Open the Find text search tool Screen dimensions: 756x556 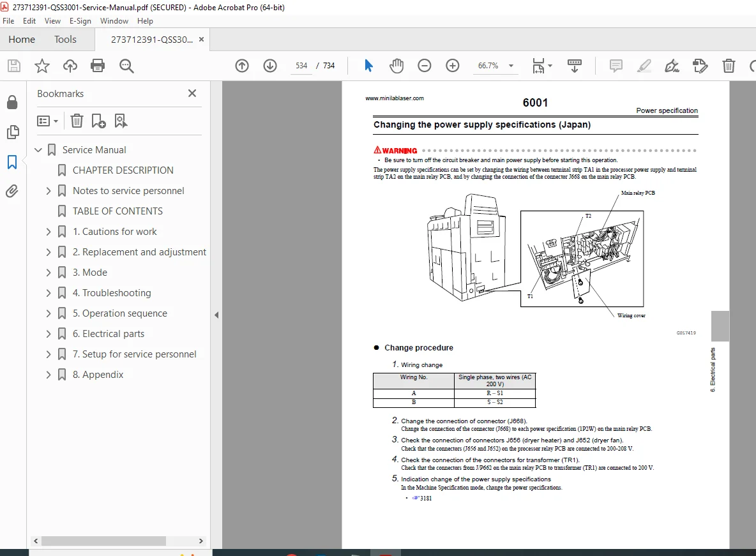tap(126, 66)
